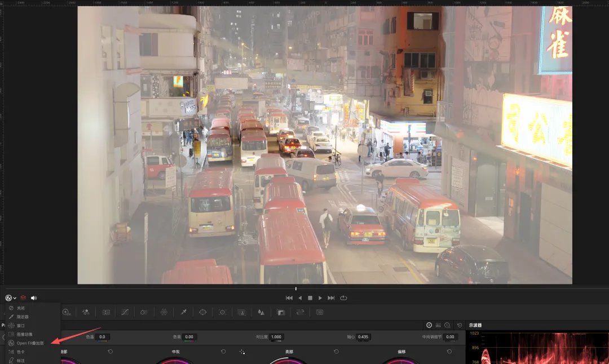
Task: Pick white point crosshair near 亮部
Action: 242,352
